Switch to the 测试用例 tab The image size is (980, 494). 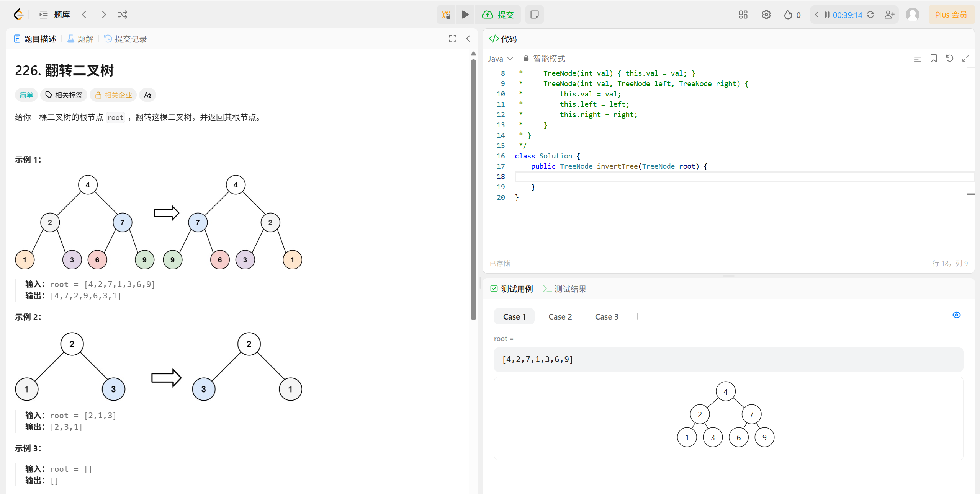pos(512,289)
